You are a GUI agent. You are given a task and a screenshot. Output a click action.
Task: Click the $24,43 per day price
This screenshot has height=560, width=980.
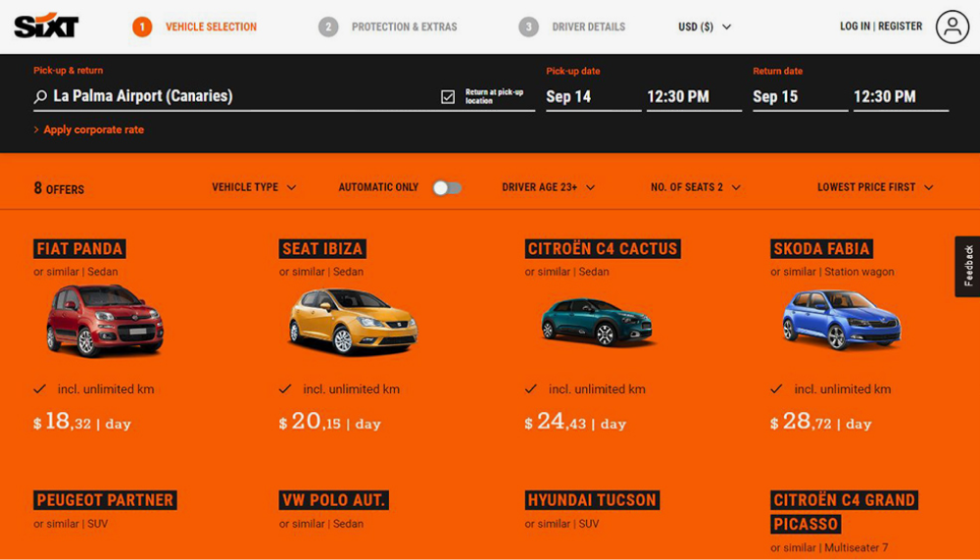[x=575, y=422]
